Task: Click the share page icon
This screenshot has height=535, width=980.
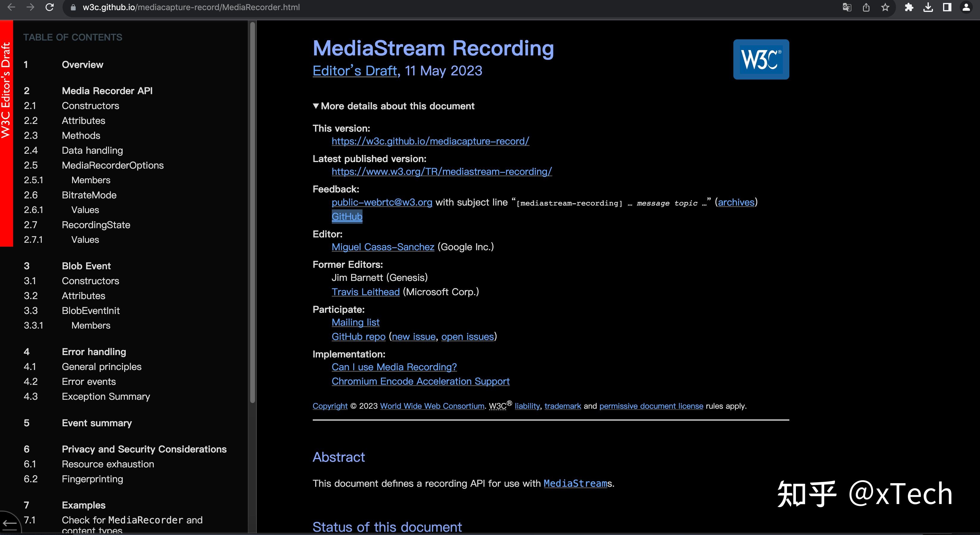Action: [866, 7]
